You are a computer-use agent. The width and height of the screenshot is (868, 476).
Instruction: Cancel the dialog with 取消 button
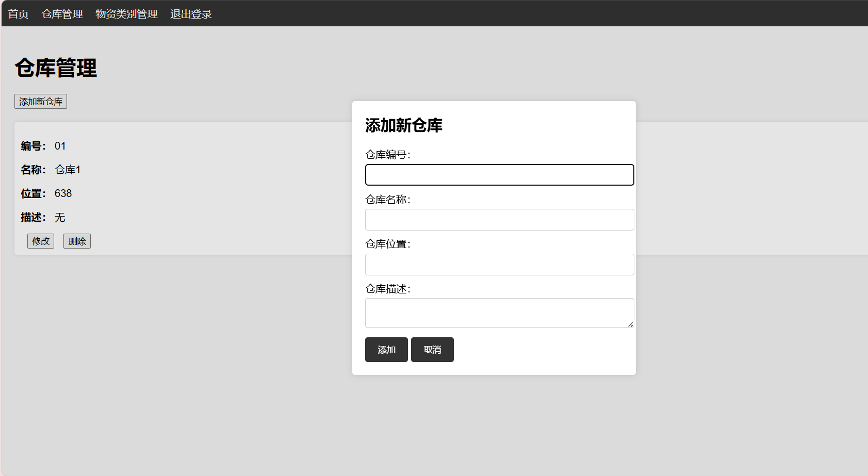(432, 350)
